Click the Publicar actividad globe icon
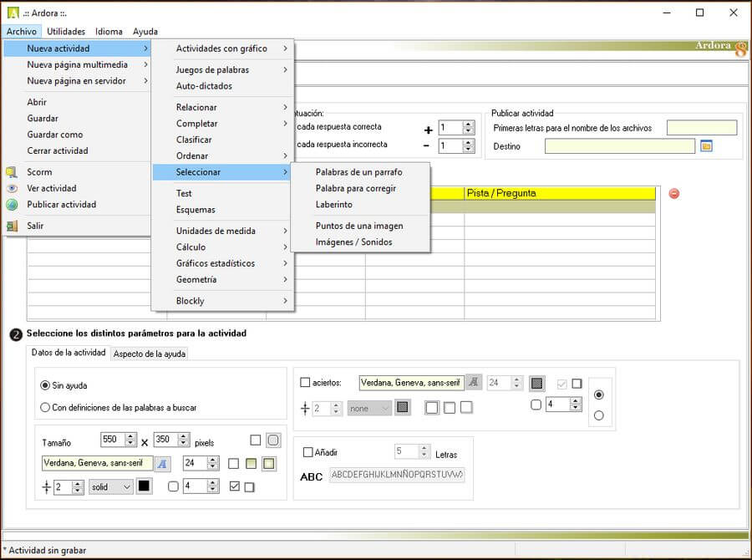 tap(12, 205)
